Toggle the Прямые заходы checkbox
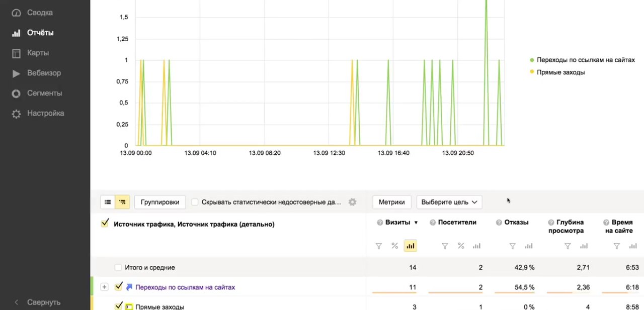This screenshot has height=310, width=644. pyautogui.click(x=119, y=306)
